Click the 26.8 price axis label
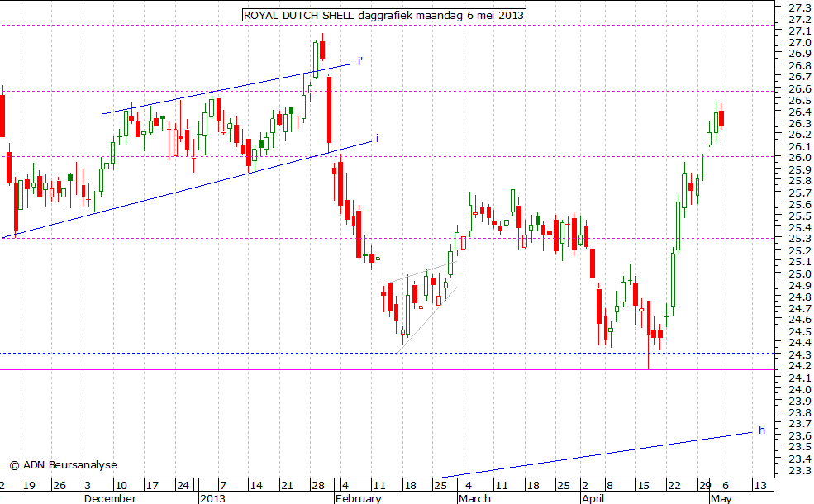Image resolution: width=814 pixels, height=504 pixels. pos(799,66)
